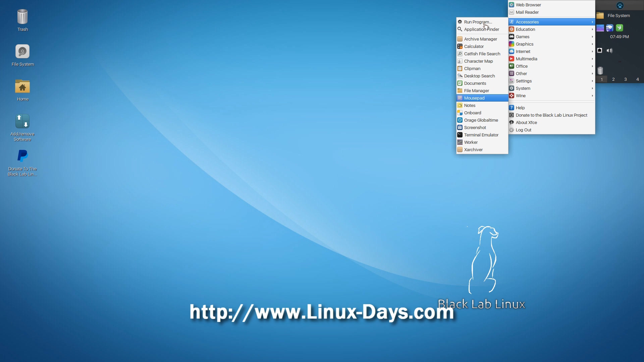Viewport: 644px width, 362px height.
Task: Open Calculator from the Accessories submenu
Action: point(482,47)
